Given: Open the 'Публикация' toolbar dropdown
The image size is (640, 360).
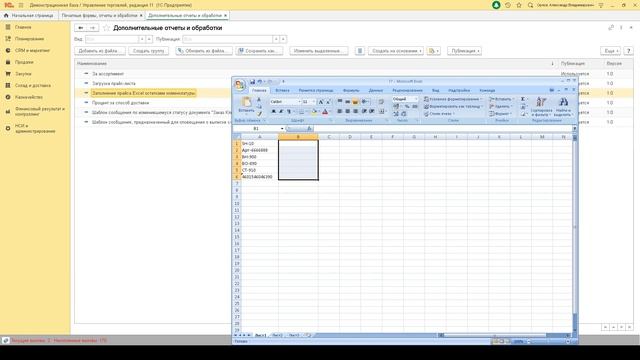Looking at the screenshot, I should (x=464, y=51).
